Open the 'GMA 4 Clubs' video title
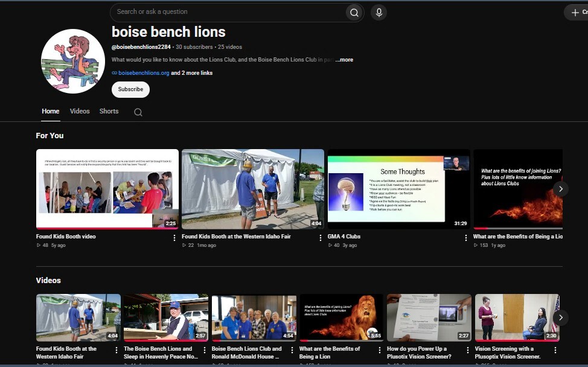Screen dimensions: 588x367 344,237
